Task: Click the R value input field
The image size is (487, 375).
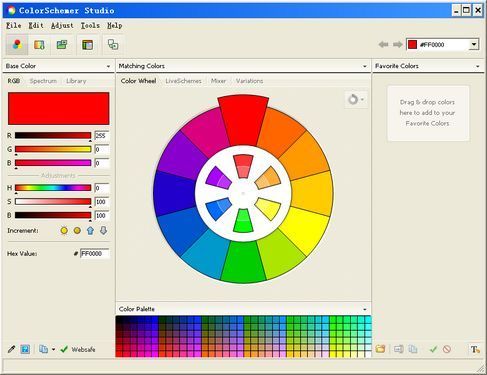Action: tap(102, 135)
